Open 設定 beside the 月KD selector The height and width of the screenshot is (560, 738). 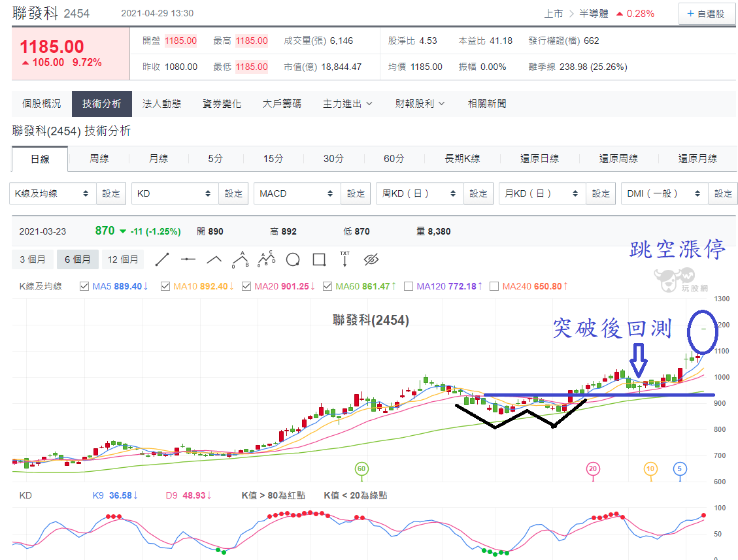[601, 193]
